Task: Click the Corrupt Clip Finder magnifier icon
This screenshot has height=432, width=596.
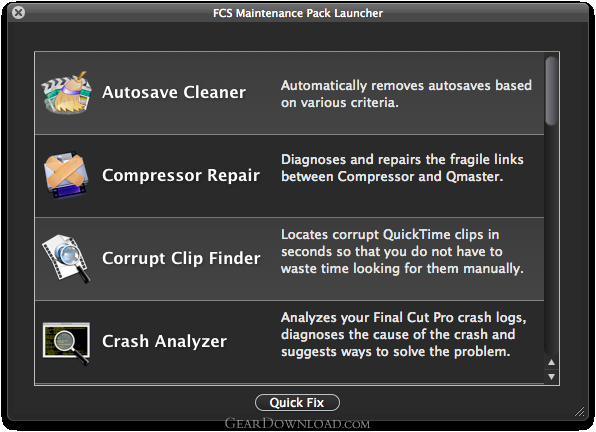Action: pyautogui.click(x=67, y=259)
